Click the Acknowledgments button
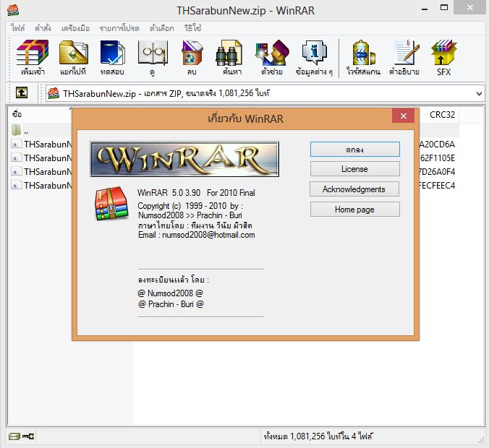The height and width of the screenshot is (448, 489). pos(354,189)
